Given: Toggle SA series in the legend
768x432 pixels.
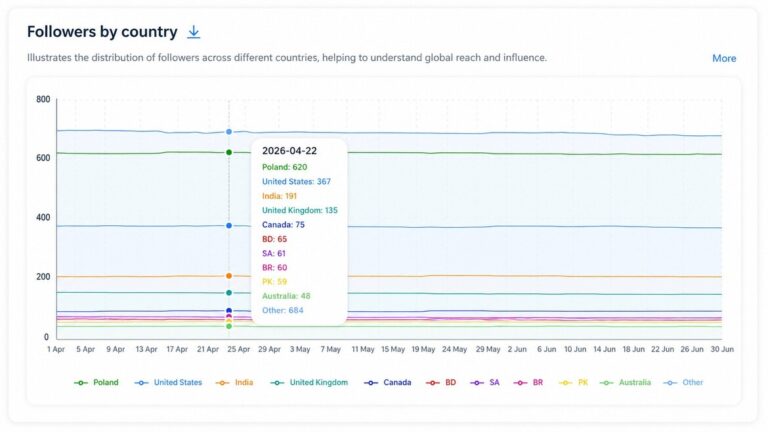Looking at the screenshot, I should [x=484, y=383].
